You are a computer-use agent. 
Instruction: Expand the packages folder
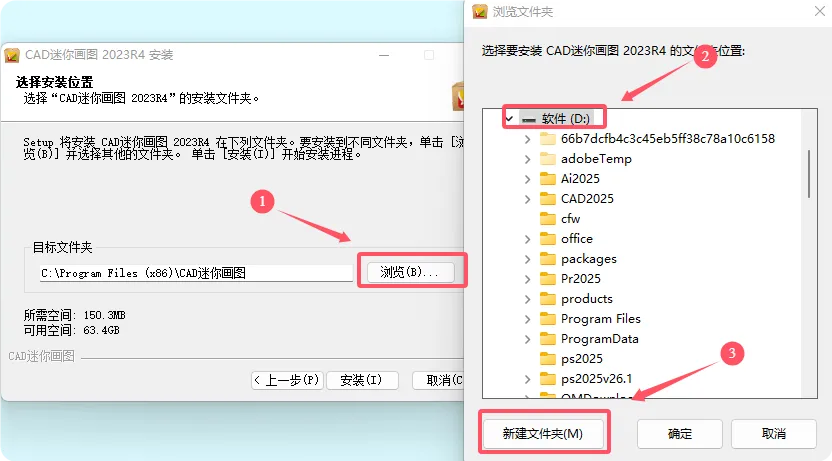pos(527,259)
